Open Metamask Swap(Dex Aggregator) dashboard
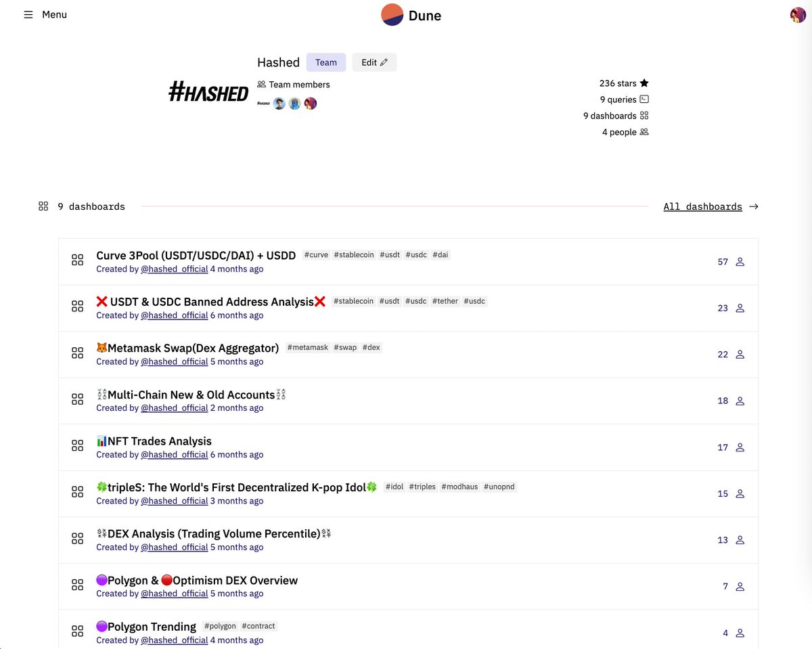Screen dimensions: 812x649 187,348
